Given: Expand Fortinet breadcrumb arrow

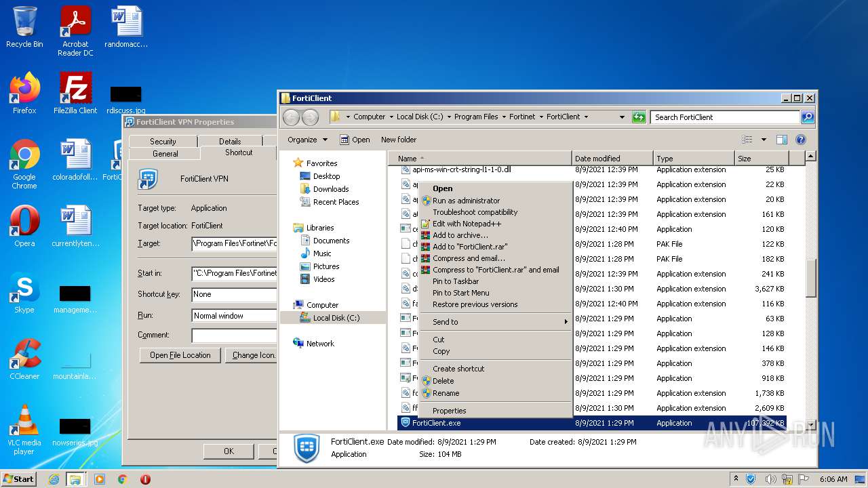Looking at the screenshot, I should 541,117.
